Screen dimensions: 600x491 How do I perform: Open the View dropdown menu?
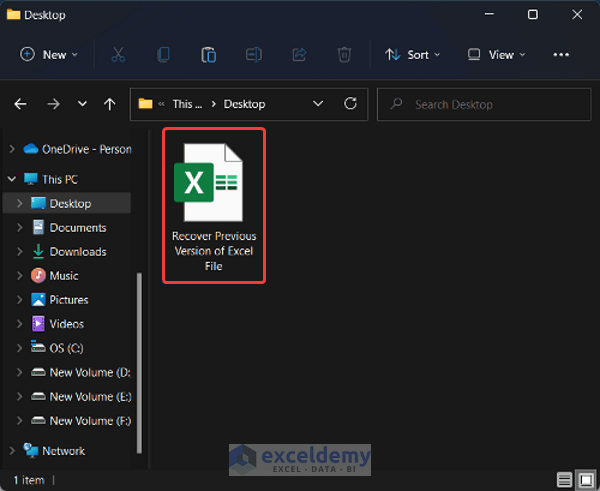(x=496, y=55)
